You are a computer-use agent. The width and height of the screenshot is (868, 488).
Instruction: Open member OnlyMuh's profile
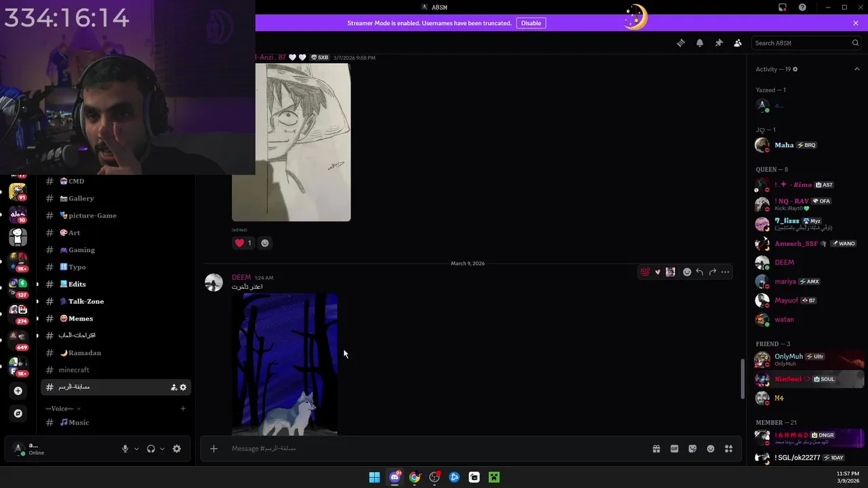pos(808,359)
